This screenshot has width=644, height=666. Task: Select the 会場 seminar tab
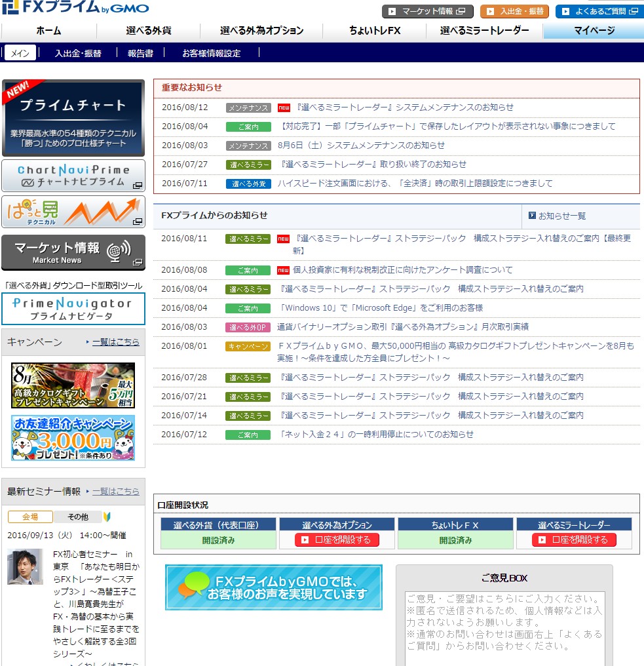(30, 517)
